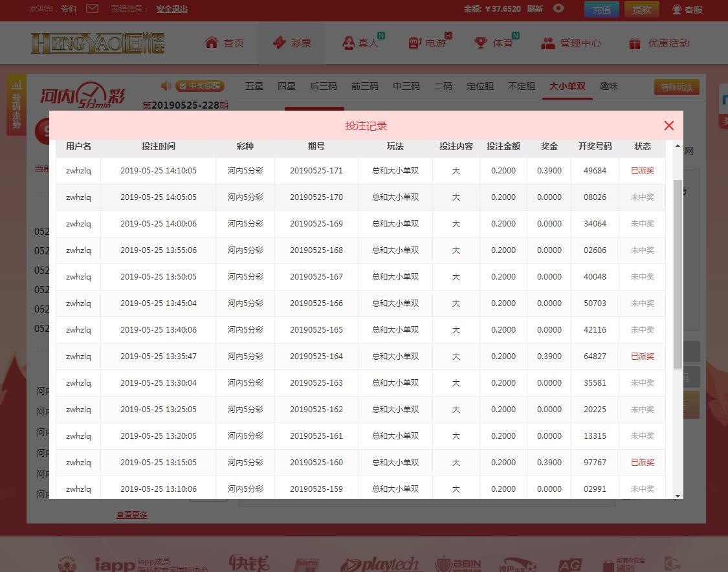Toggle the 中奖提醒 win reminder checkbox
The height and width of the screenshot is (572, 728).
182,86
